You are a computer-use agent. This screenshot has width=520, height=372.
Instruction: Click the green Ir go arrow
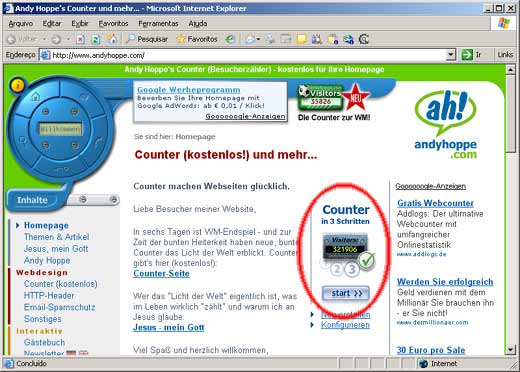(467, 55)
